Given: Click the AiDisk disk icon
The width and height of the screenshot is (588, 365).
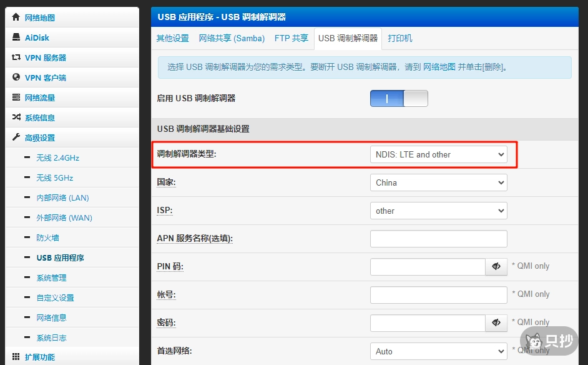Looking at the screenshot, I should (16, 37).
